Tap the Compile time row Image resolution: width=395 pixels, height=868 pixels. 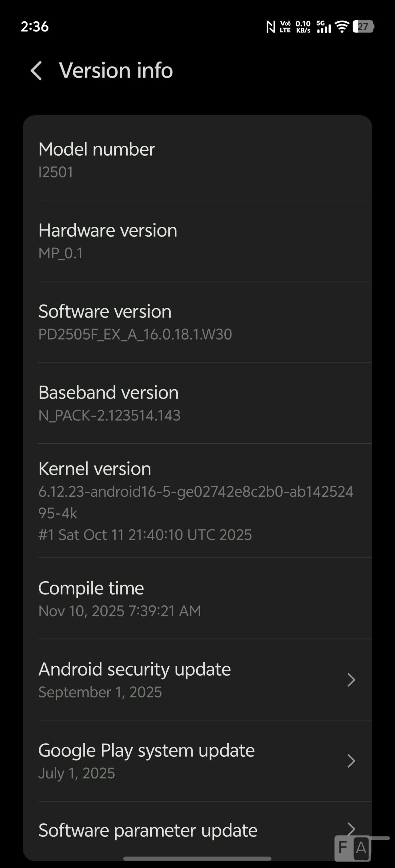(197, 599)
